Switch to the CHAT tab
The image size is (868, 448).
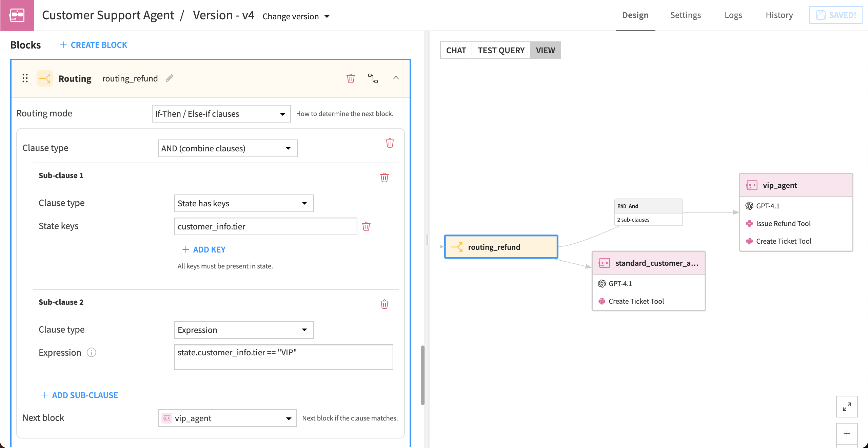pyautogui.click(x=456, y=50)
